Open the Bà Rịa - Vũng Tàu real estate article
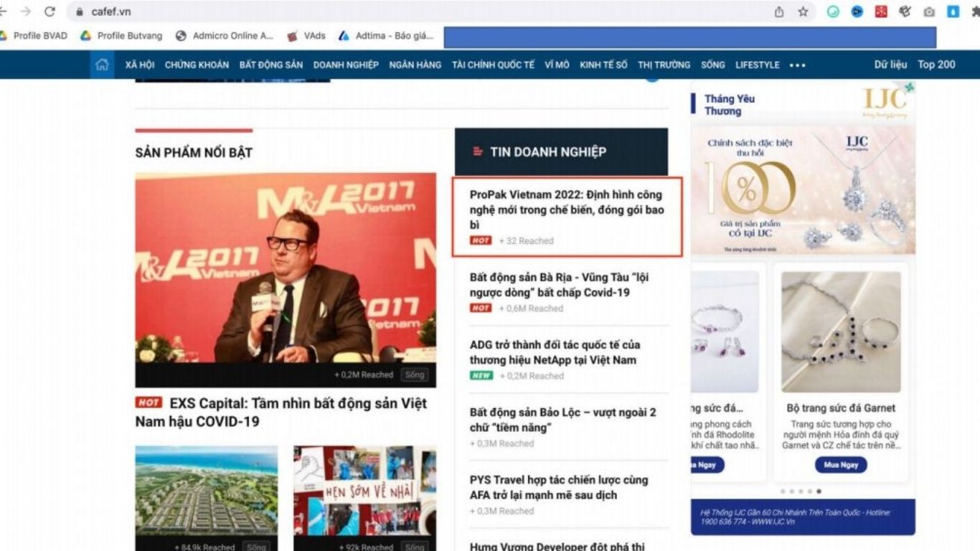This screenshot has width=980, height=551. point(560,285)
